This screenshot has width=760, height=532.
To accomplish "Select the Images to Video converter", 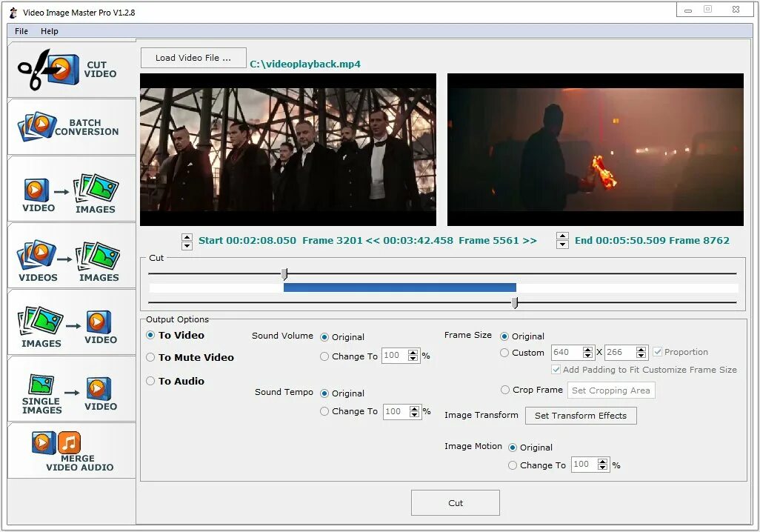I will (x=70, y=322).
